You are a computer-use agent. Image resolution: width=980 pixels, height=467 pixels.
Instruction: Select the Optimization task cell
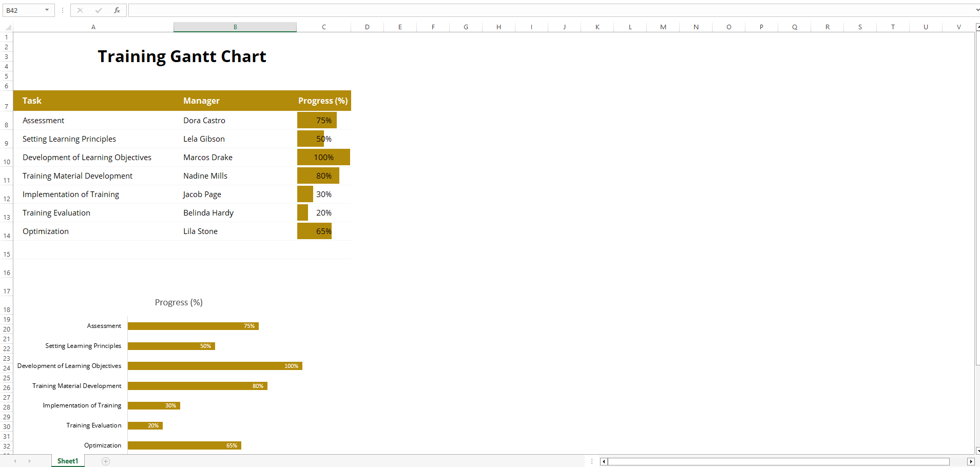click(93, 231)
